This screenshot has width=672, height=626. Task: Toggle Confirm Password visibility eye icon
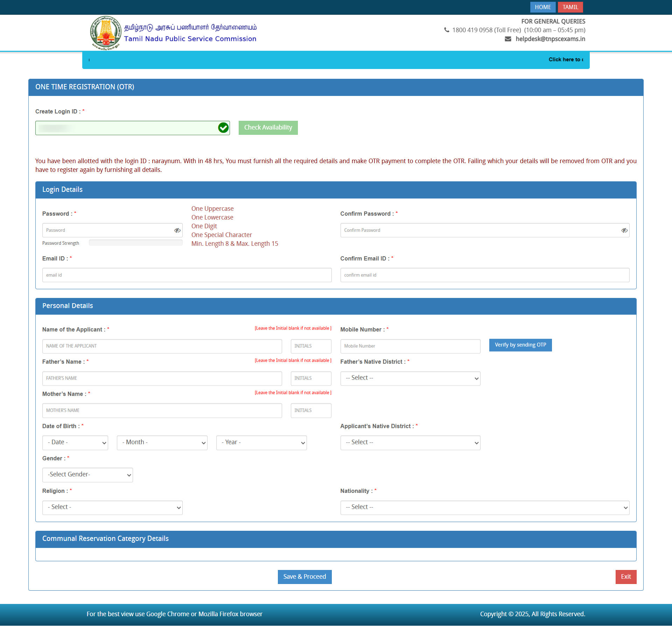[624, 230]
